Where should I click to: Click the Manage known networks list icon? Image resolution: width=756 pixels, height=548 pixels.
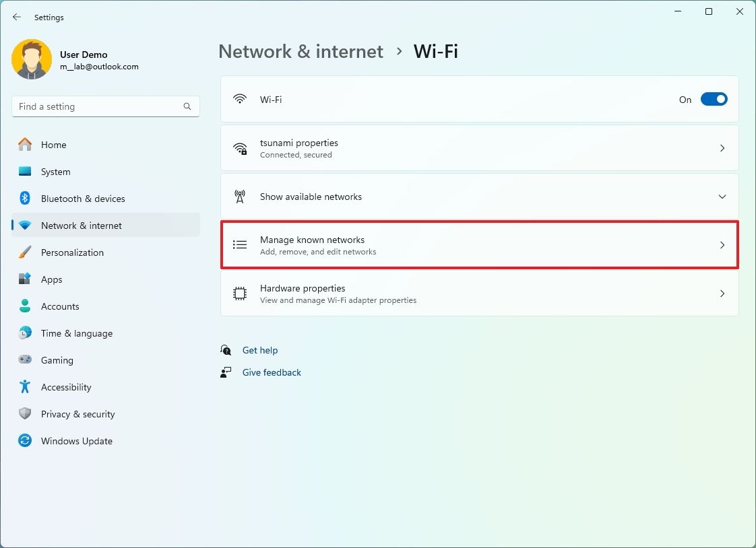(x=240, y=244)
